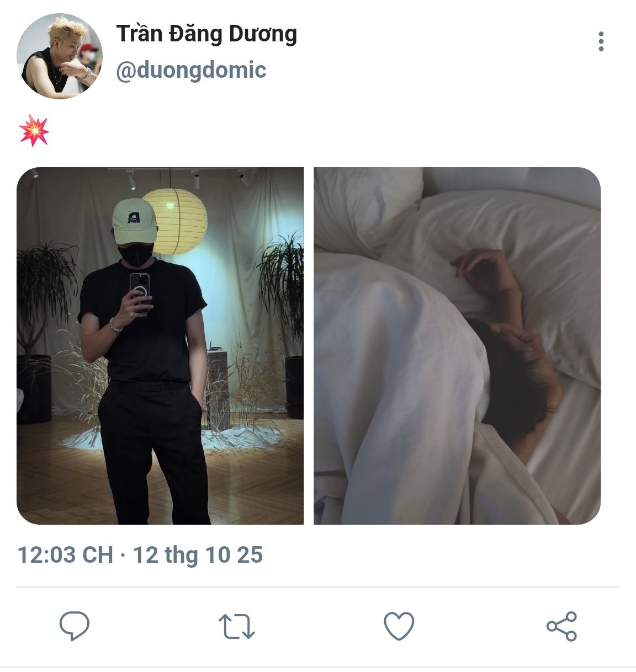
Task: Click the black face mask in the selfie
Action: [x=136, y=254]
